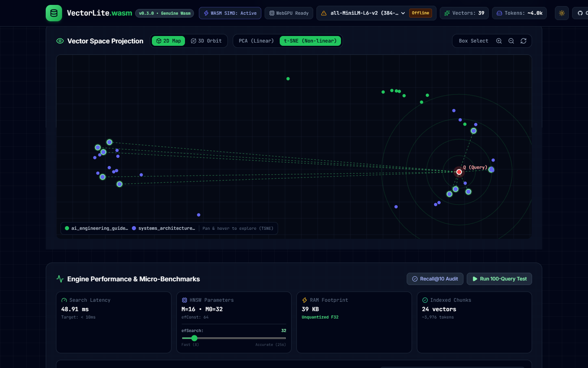Click the 48.91 ms latency value
The width and height of the screenshot is (588, 368).
point(75,309)
